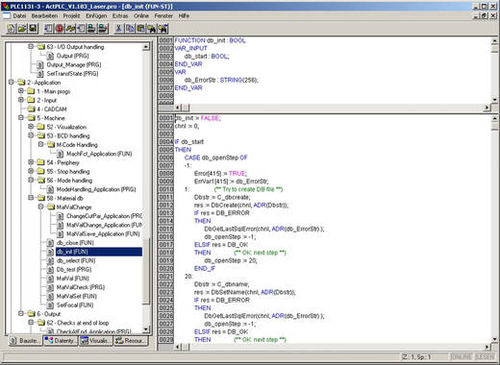Open the Online menu

[x=141, y=16]
